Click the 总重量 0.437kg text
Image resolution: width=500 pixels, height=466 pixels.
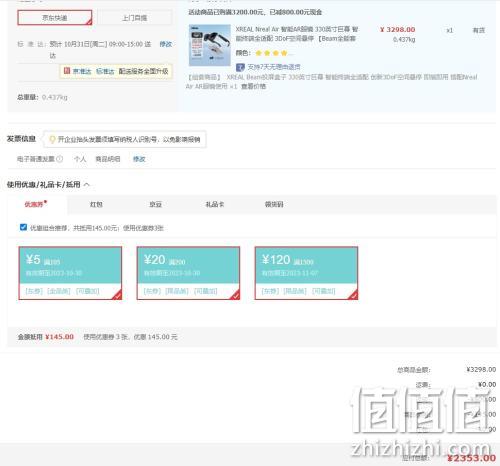pos(42,97)
